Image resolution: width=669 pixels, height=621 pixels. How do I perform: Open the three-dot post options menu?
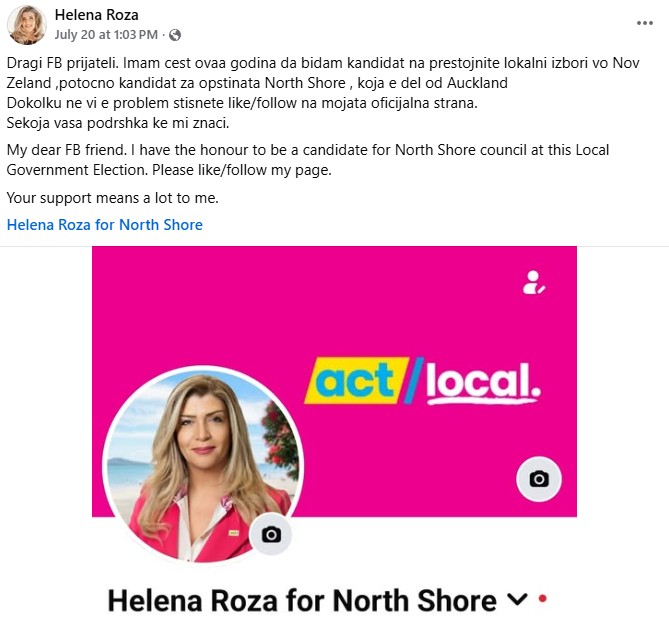point(644,23)
